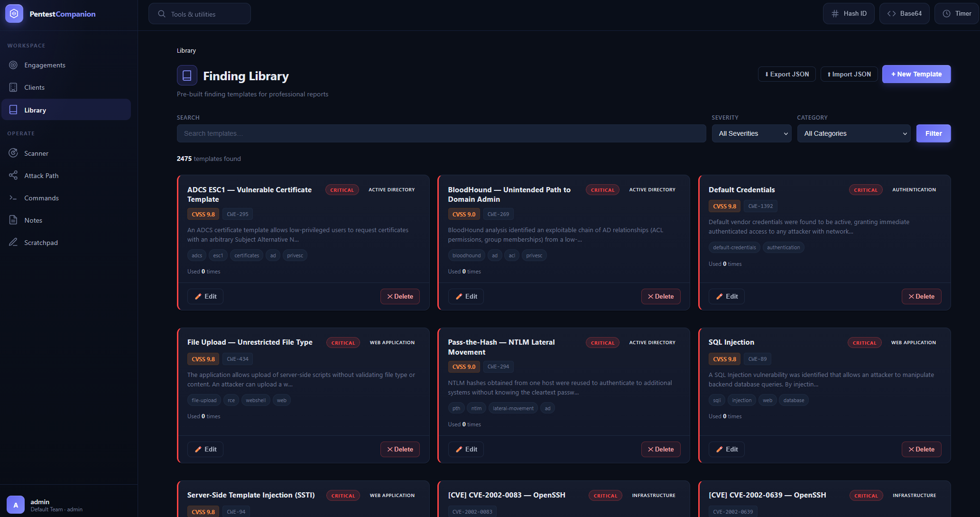Click the CWE-89 badge
The height and width of the screenshot is (517, 980).
[x=758, y=359]
